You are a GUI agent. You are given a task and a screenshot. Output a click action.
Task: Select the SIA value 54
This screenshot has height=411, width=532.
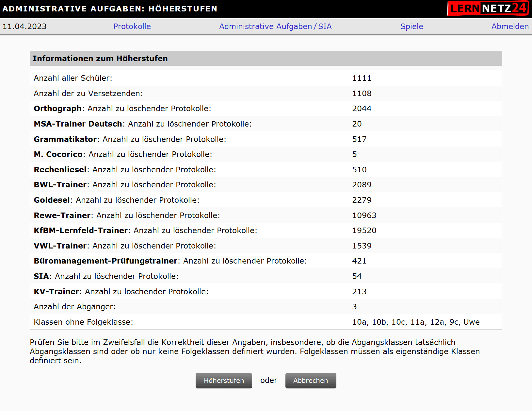click(x=357, y=276)
